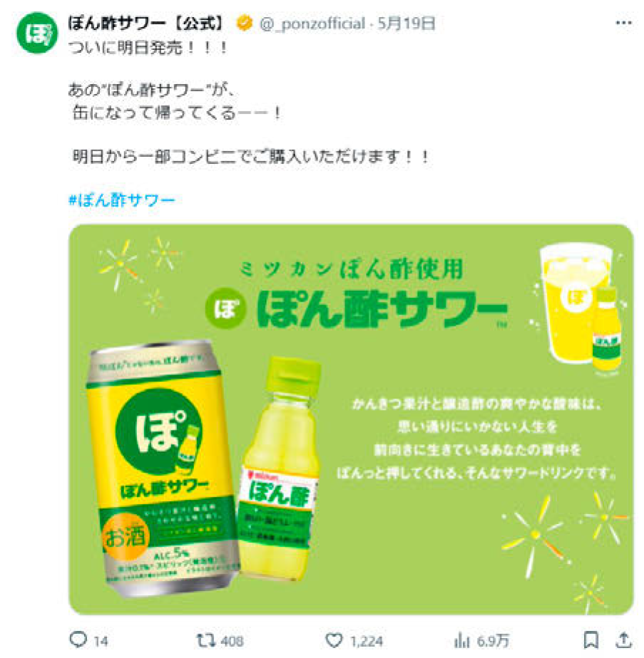Screen dimensions: 644x658
Task: Open the #ぽん酢サワー hashtag link
Action: coord(122,200)
